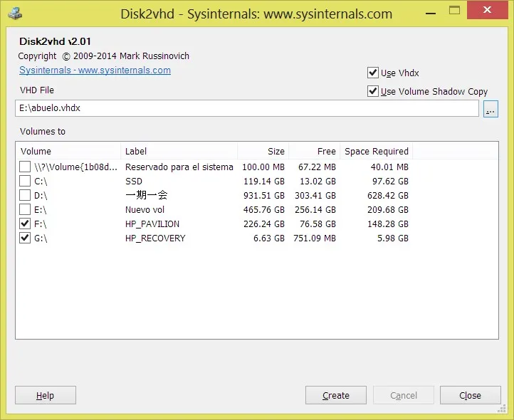The image size is (514, 420).
Task: Check the C:\ SSD volume checkbox
Action: (x=25, y=181)
